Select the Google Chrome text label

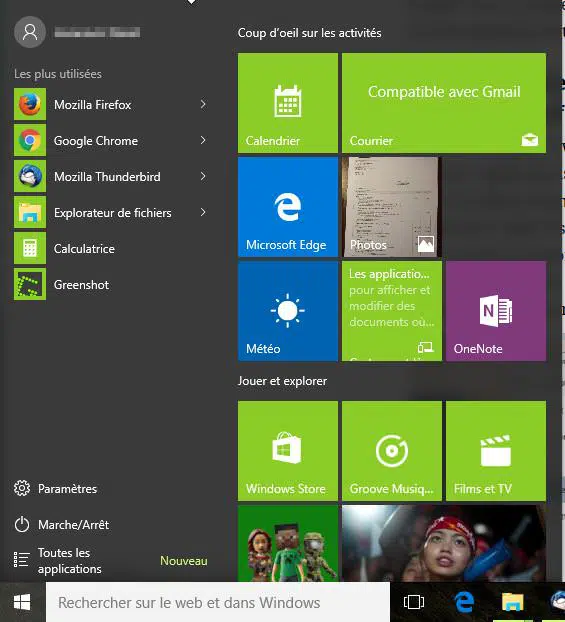point(96,141)
